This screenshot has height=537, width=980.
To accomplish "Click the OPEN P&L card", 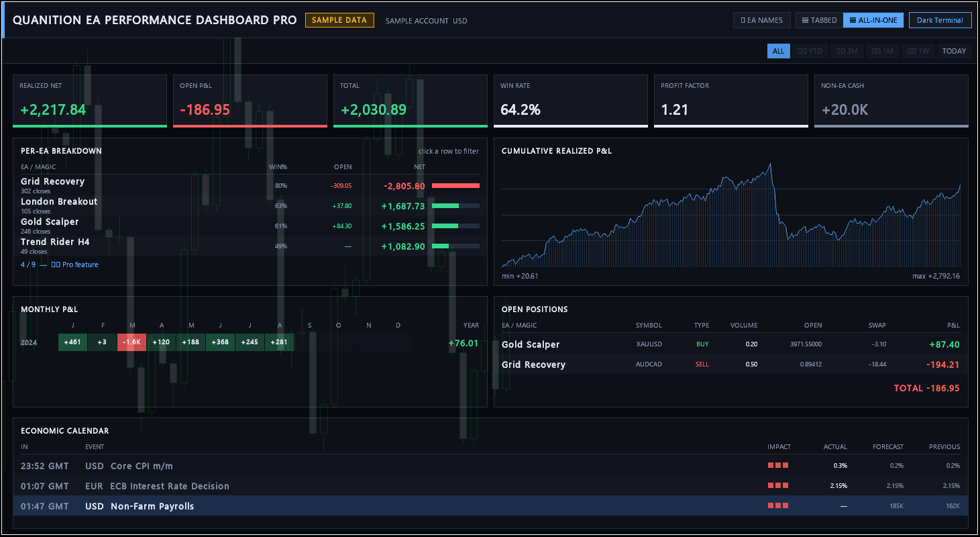I will pyautogui.click(x=250, y=101).
